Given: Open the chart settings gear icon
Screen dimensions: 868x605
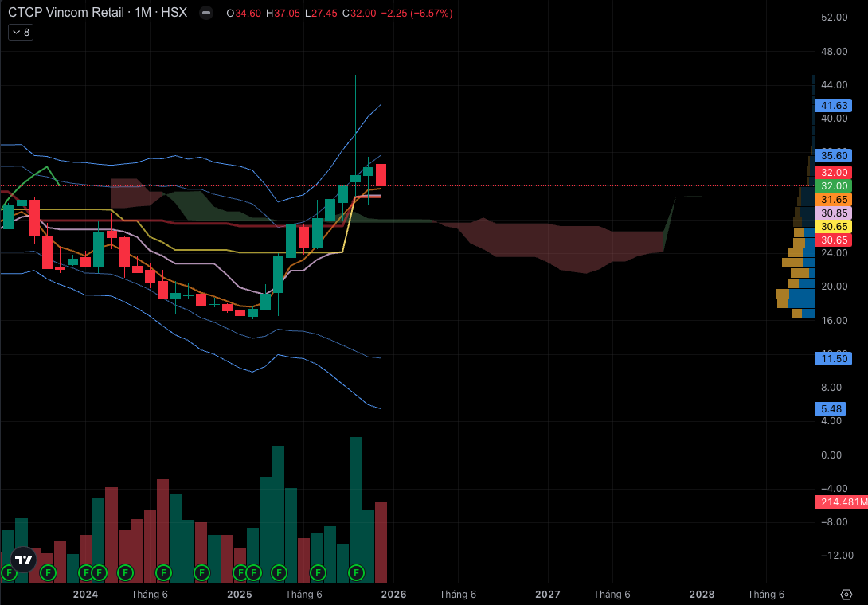Looking at the screenshot, I should 846,595.
